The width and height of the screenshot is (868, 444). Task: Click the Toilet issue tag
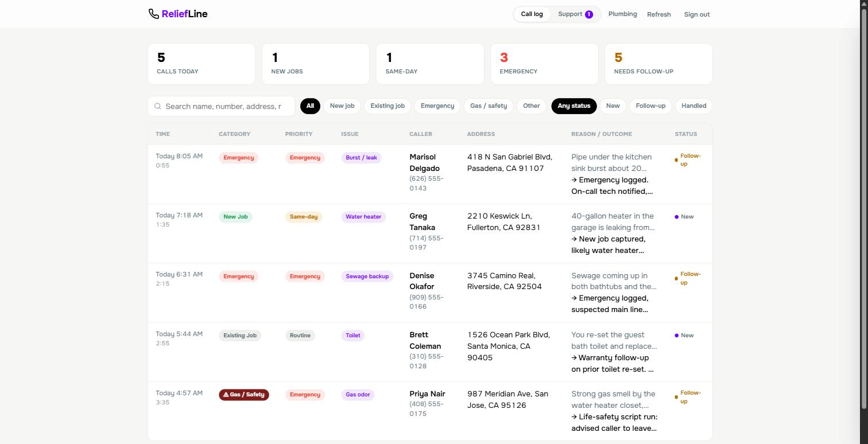(353, 336)
